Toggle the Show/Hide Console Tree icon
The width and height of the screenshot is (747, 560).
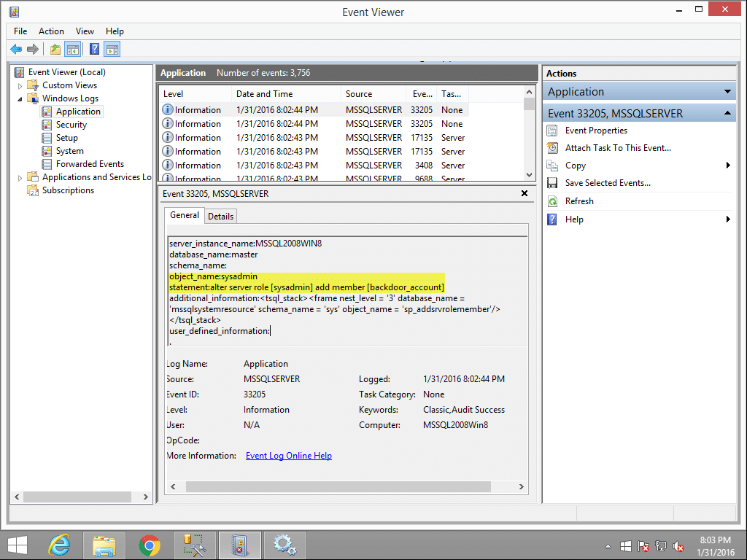pyautogui.click(x=73, y=49)
